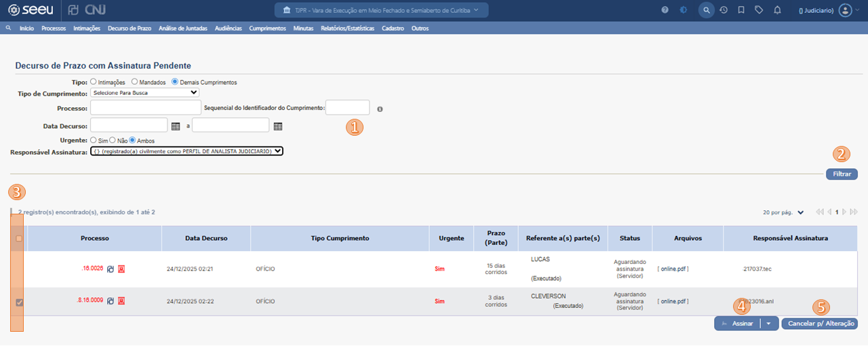Click the Cancelar p/ Alteração button
Image resolution: width=868 pixels, height=346 pixels.
pos(819,324)
